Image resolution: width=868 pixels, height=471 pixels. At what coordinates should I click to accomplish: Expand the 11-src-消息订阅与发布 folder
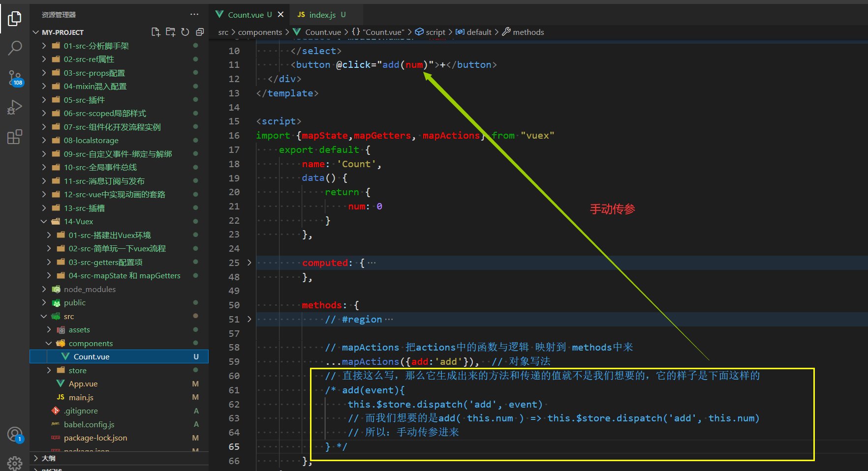[x=119, y=181]
